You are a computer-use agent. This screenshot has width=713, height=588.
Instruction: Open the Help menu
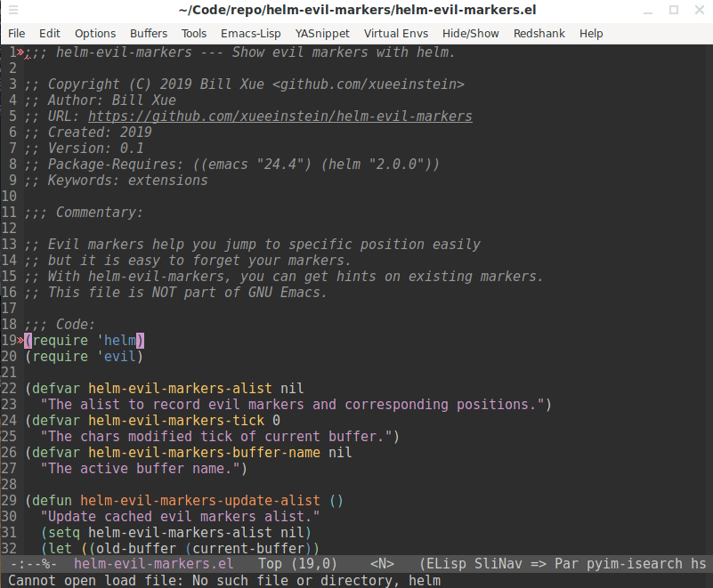click(591, 34)
